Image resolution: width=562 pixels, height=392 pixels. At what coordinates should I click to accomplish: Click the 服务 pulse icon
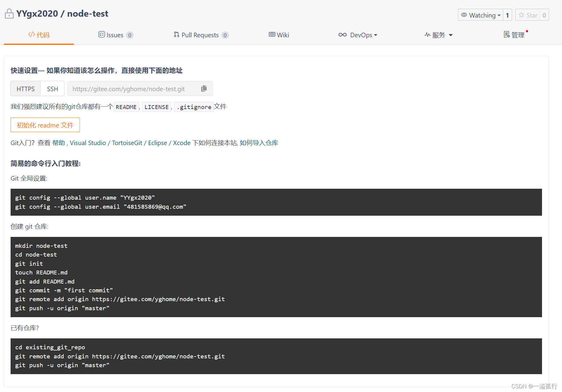(x=427, y=35)
